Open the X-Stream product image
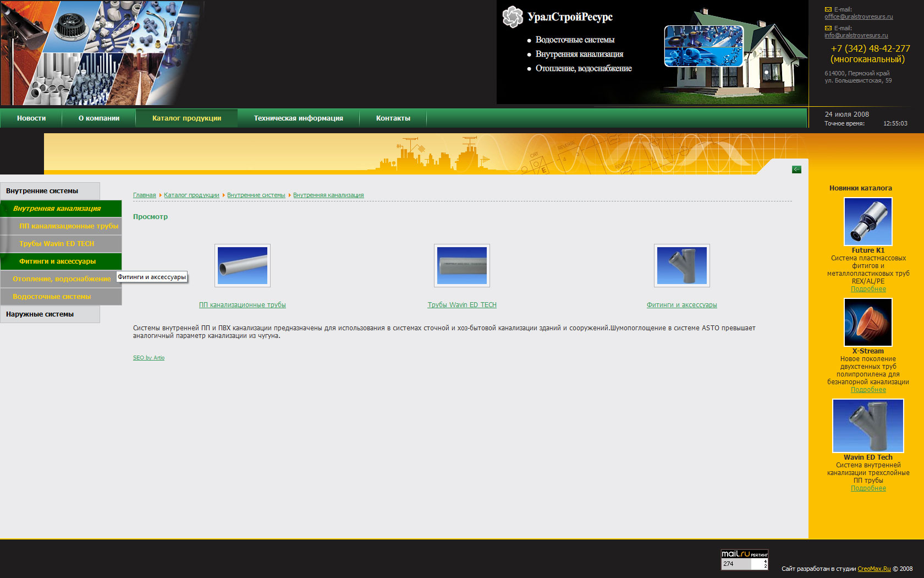The width and height of the screenshot is (924, 578). 868,322
